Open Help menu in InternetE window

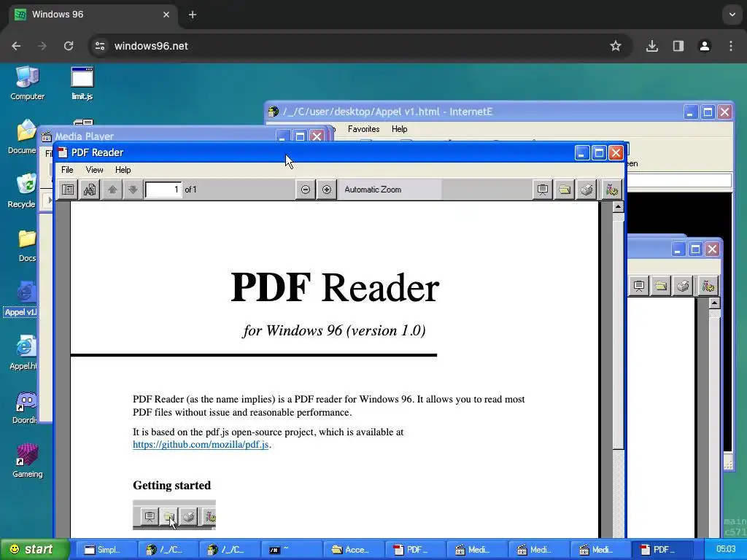tap(399, 129)
